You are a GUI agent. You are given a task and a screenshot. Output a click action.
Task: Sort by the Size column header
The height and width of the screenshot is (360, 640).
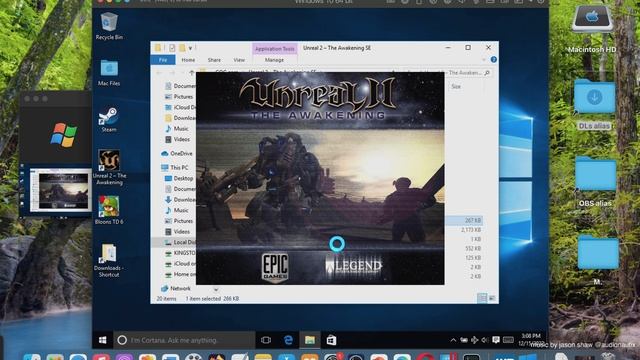[456, 87]
